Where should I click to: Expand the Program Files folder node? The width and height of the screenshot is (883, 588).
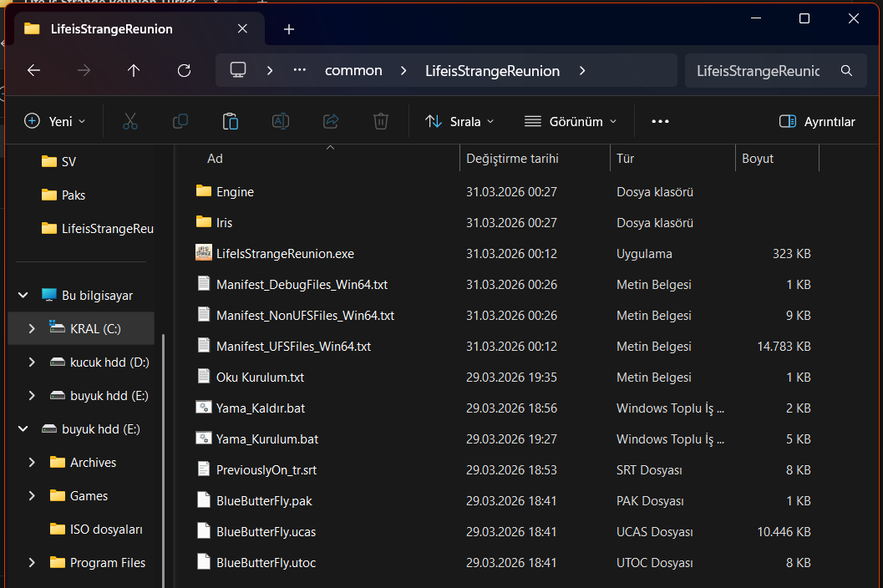(32, 563)
